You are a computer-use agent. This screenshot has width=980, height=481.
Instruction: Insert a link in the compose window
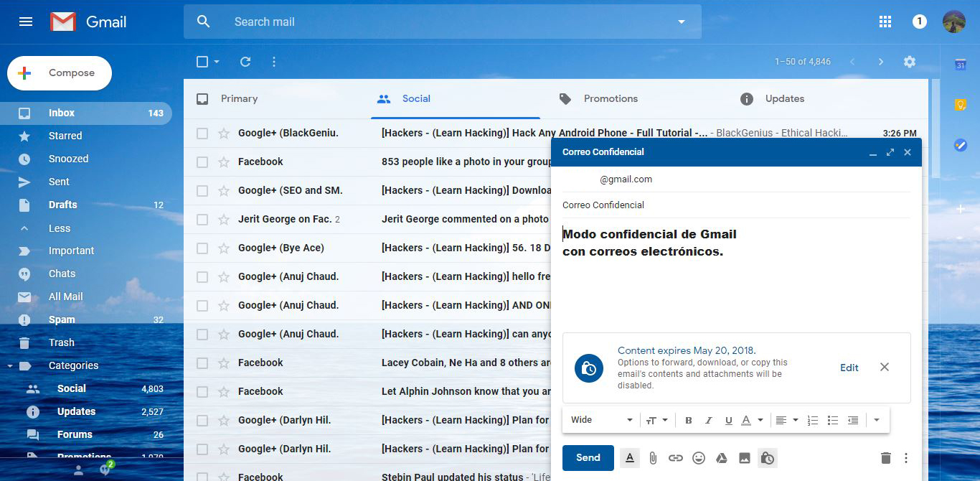pyautogui.click(x=676, y=458)
